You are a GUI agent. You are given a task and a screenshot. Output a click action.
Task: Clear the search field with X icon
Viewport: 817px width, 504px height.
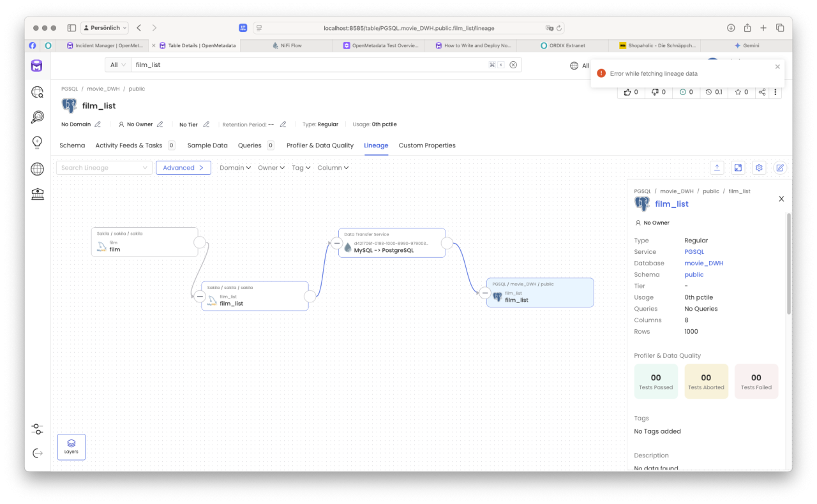click(x=513, y=65)
